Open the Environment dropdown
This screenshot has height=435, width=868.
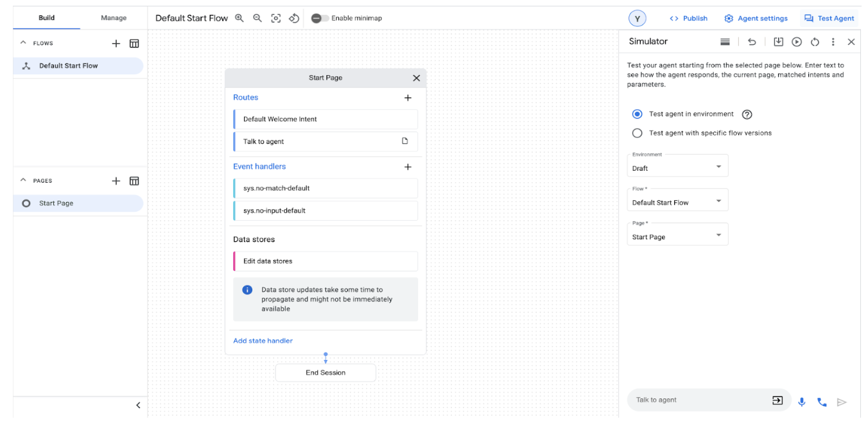677,166
